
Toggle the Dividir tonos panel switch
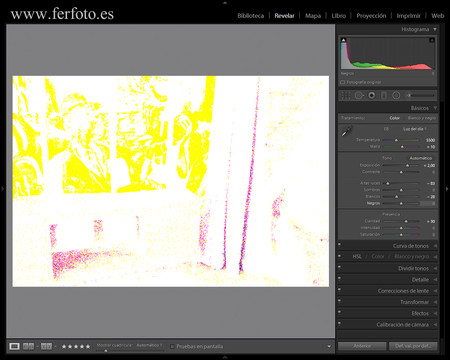[x=339, y=267]
